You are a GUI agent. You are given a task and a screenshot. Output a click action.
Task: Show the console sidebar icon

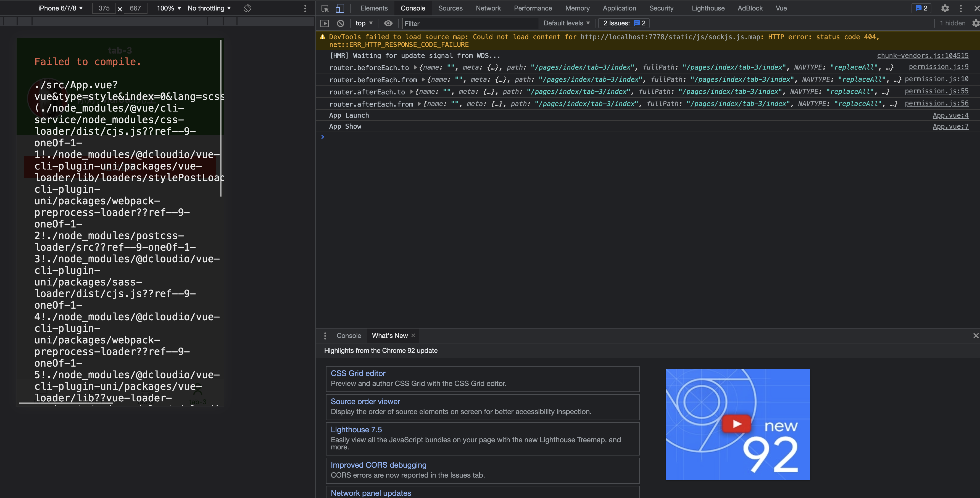(325, 23)
